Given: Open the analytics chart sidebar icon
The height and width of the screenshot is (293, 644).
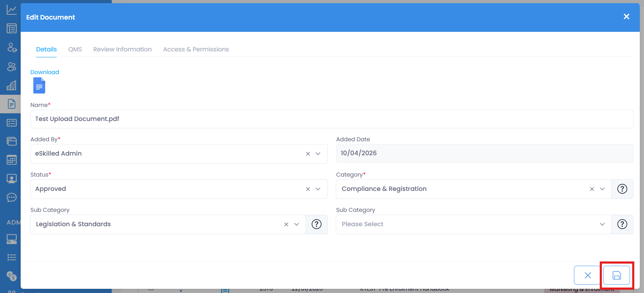Looking at the screenshot, I should coord(12,10).
